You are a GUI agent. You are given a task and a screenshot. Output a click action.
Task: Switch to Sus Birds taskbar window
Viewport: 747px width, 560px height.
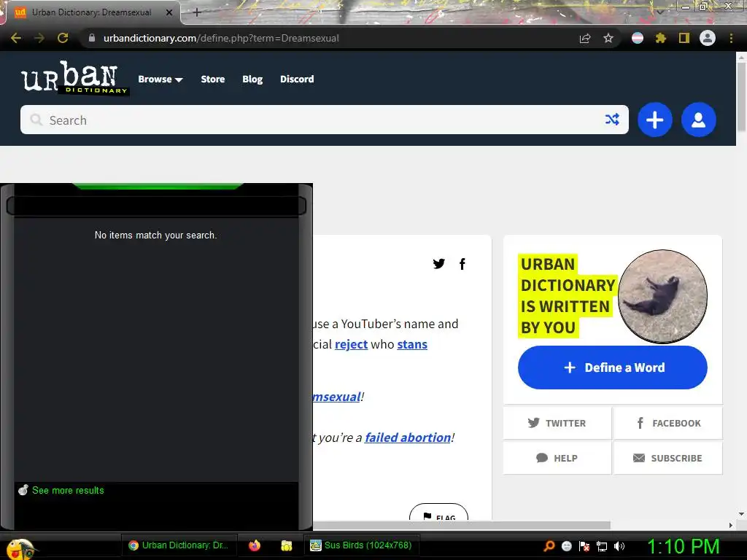[361, 545]
